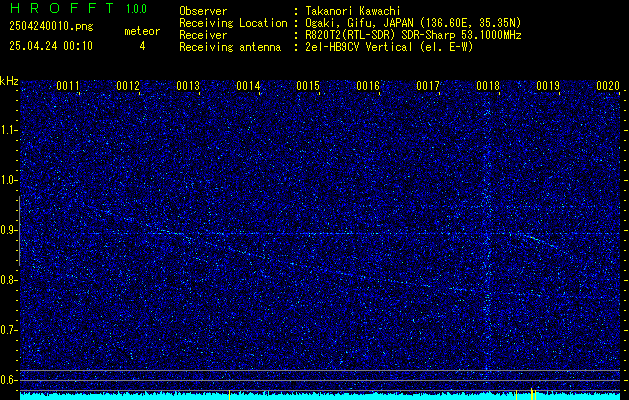Select the filename 2504240010.png
The width and height of the screenshot is (629, 400).
point(51,27)
